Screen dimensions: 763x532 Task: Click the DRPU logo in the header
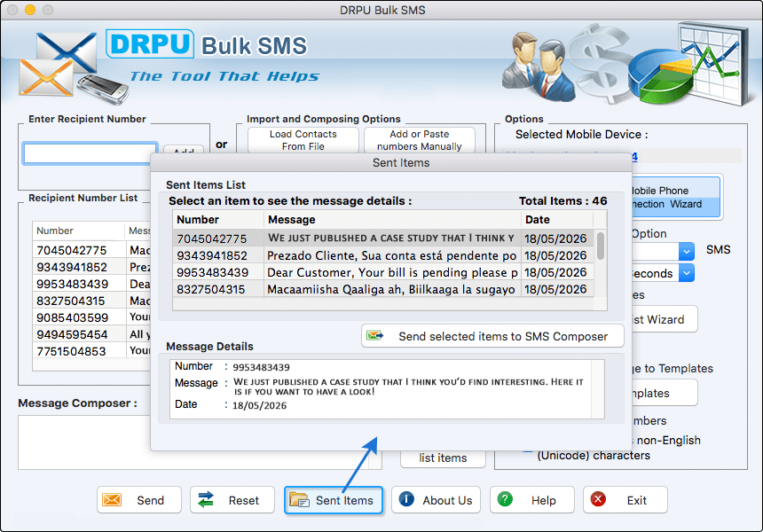tap(150, 44)
